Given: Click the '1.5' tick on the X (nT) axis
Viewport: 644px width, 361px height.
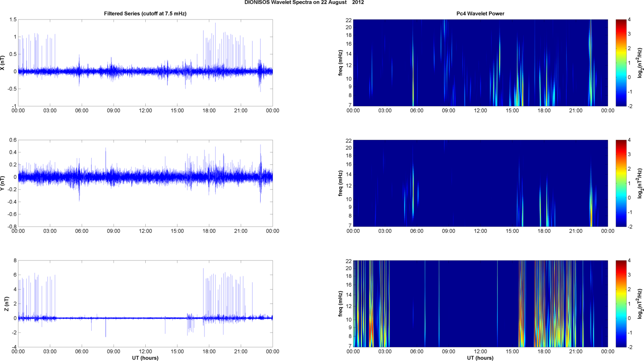Looking at the screenshot, I should pos(13,20).
